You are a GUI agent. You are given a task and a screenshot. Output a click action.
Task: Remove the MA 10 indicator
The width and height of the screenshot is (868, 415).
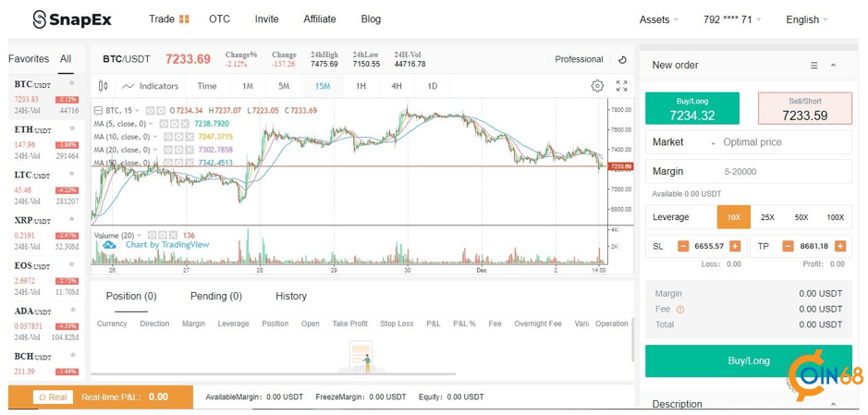coord(189,137)
